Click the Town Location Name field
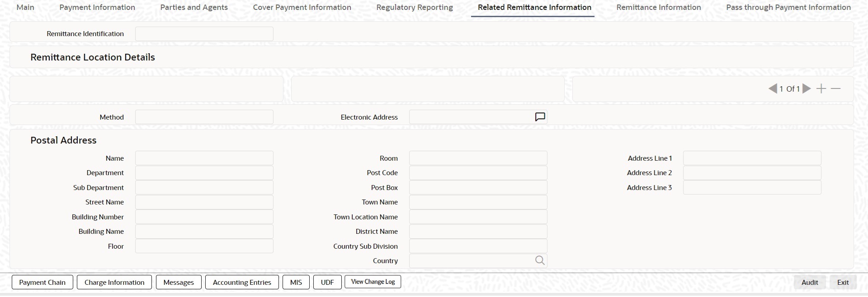Viewport: 868px width, 297px height. pyautogui.click(x=478, y=217)
